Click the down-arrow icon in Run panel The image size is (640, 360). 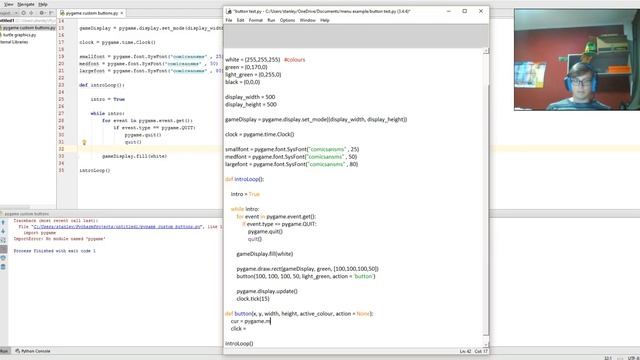click(3, 231)
